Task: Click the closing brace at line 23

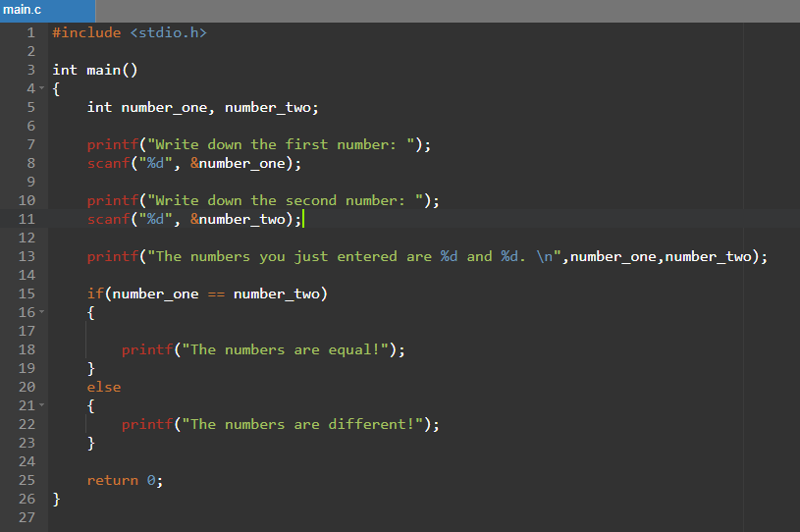Action: [x=91, y=443]
